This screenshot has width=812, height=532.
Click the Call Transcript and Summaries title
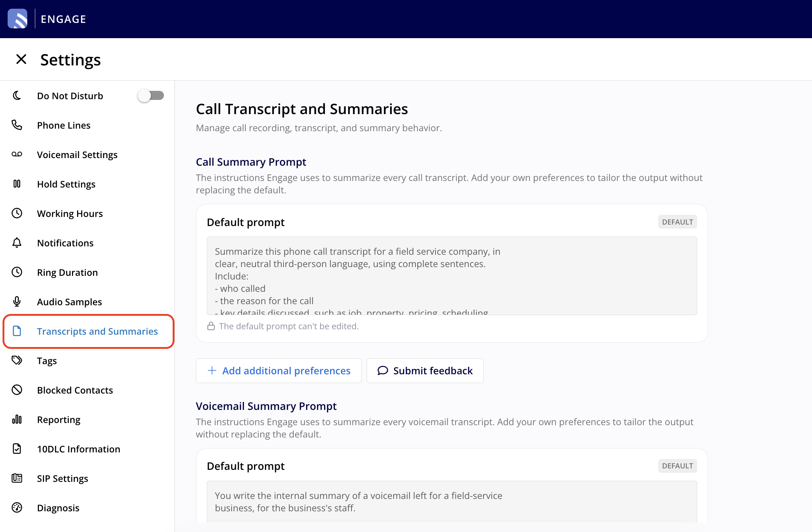tap(302, 109)
